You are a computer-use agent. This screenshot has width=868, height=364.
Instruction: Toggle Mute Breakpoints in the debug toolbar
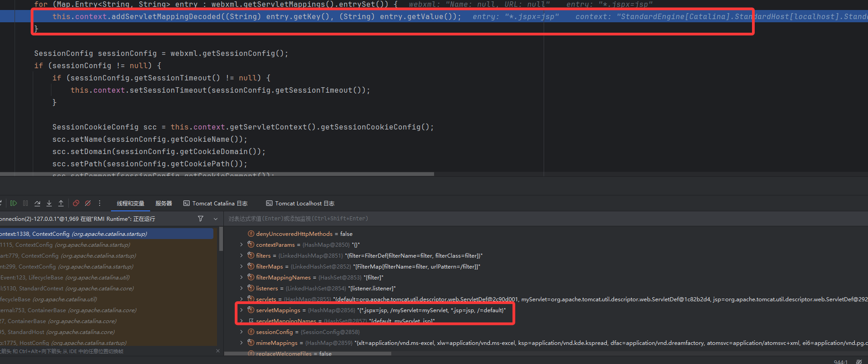click(88, 204)
